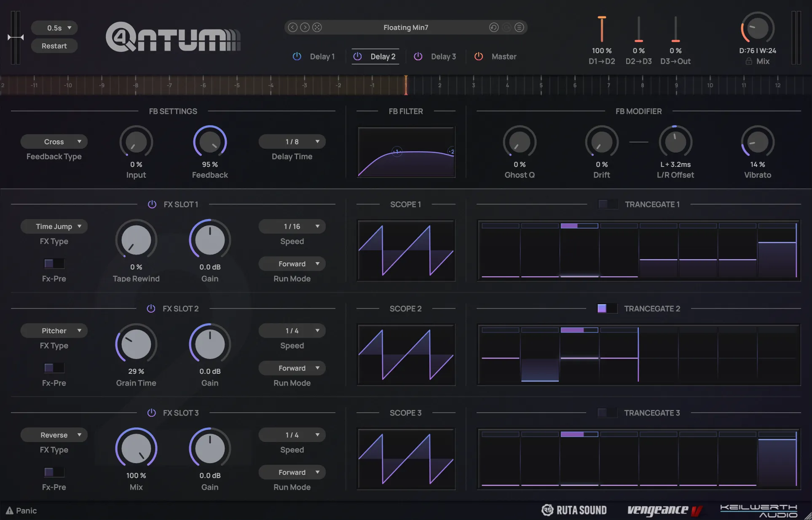
Task: Click the FB Filter curve display
Action: coord(406,152)
